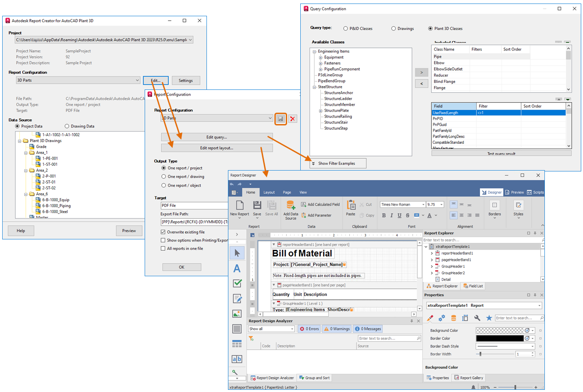Select the Table tool in toolbox
583x392 pixels.
[237, 344]
